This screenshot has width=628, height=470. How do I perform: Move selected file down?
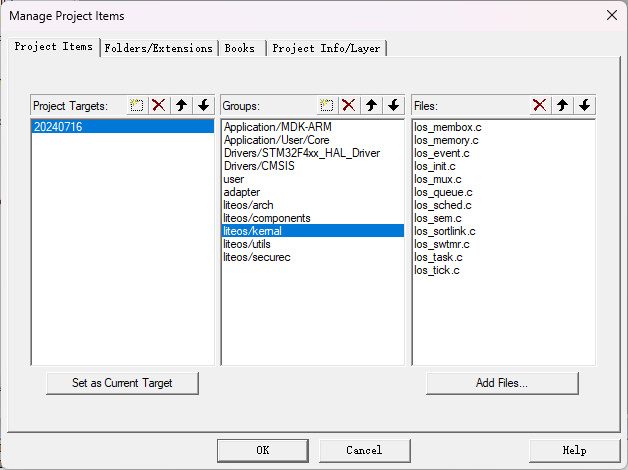pyautogui.click(x=585, y=106)
